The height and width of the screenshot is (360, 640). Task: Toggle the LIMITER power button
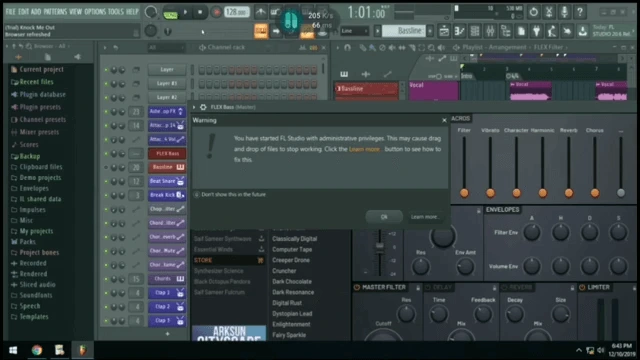tap(582, 287)
